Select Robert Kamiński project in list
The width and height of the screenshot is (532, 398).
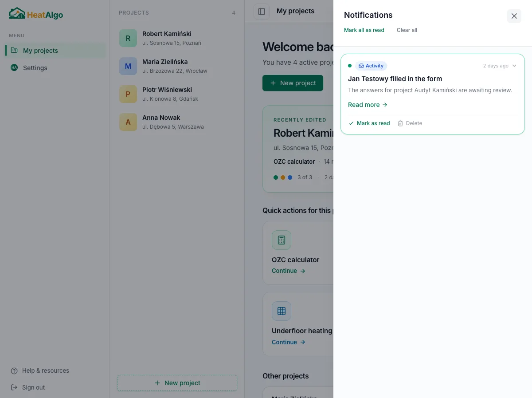(177, 38)
